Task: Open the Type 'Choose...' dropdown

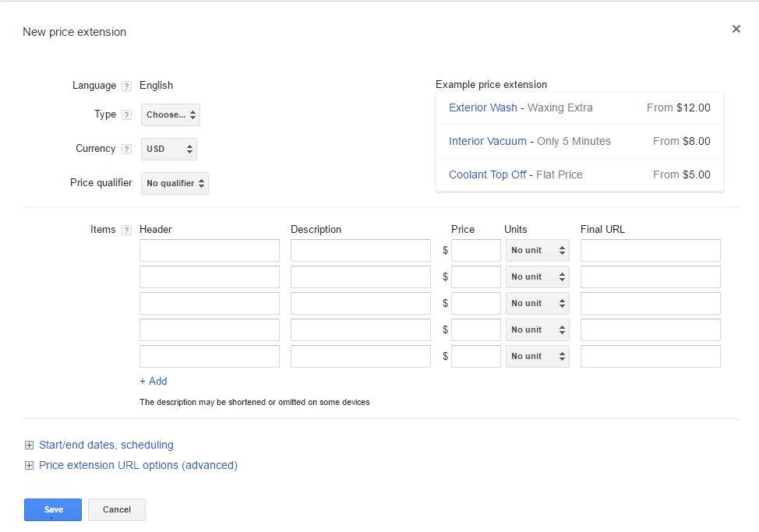Action: click(x=171, y=115)
